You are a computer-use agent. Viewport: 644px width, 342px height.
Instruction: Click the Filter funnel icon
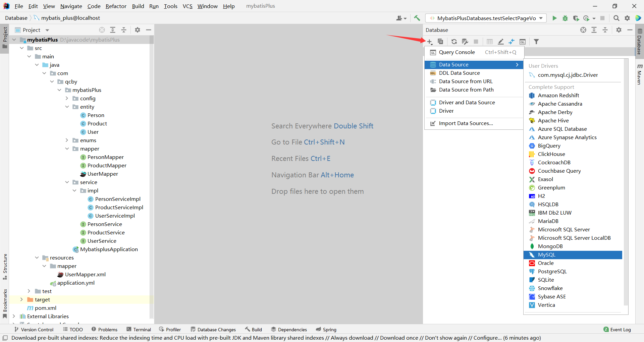pyautogui.click(x=536, y=42)
